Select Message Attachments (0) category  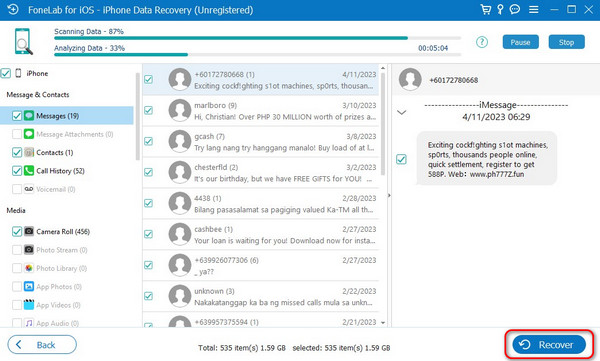pyautogui.click(x=75, y=134)
